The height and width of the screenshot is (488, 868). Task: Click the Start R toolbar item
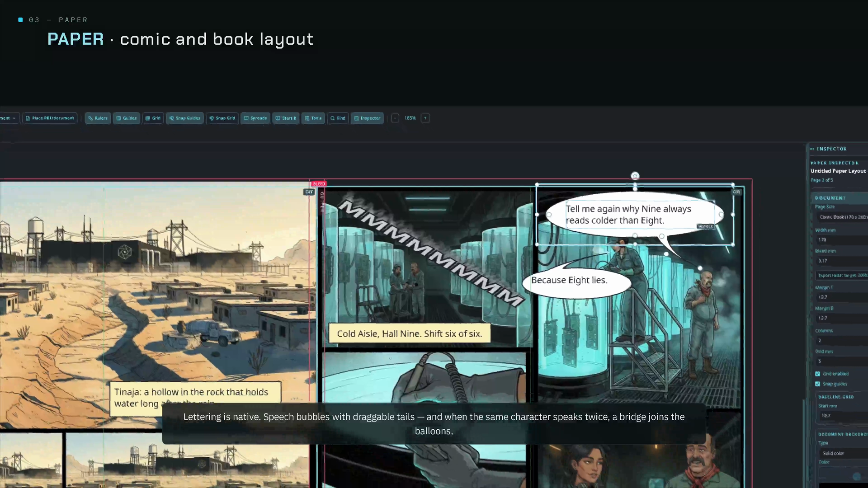[286, 118]
